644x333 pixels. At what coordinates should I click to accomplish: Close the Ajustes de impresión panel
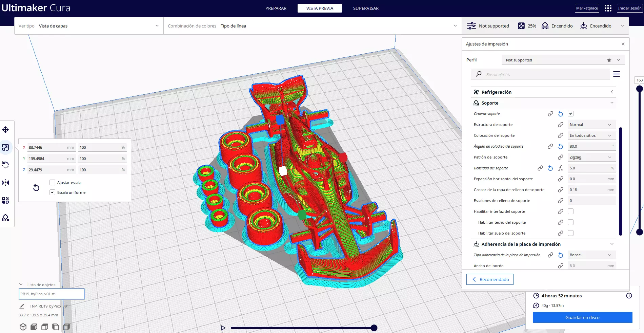(623, 44)
